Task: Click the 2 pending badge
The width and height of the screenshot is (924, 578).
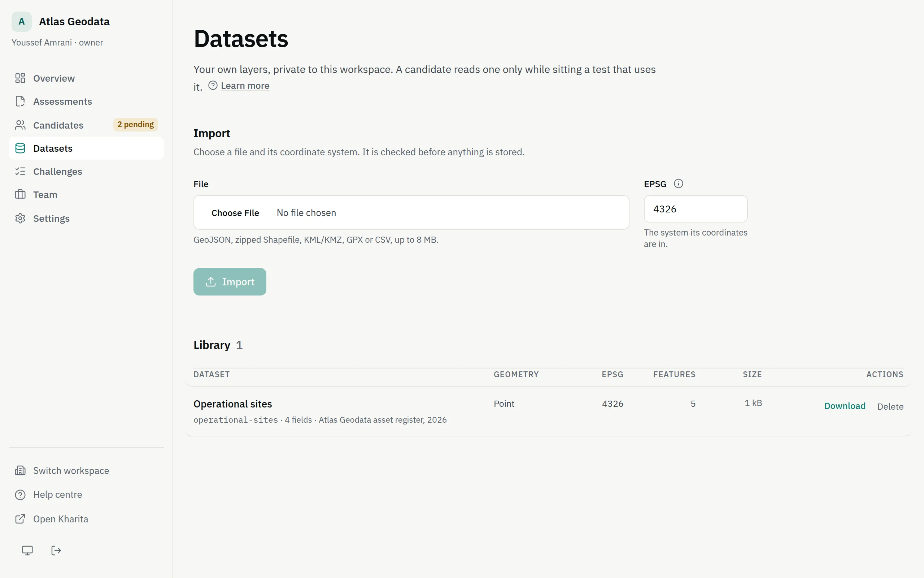Action: (136, 125)
